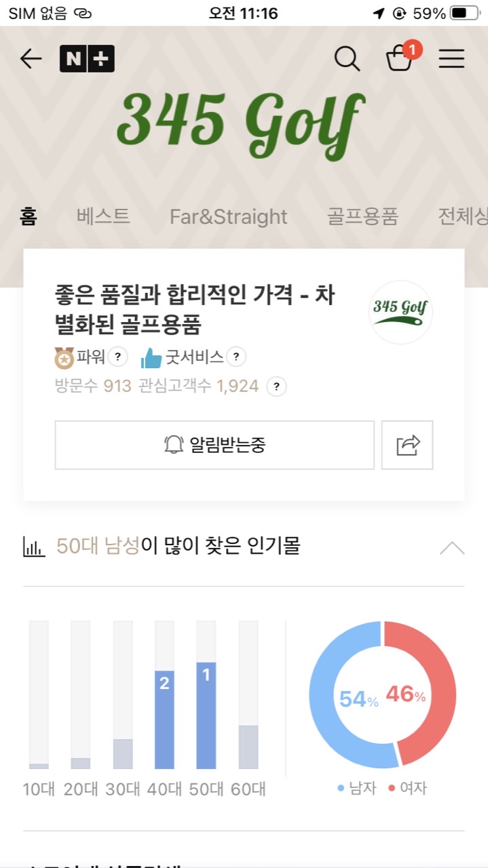Screen dimensions: 488x868
Task: Tap the round 345 Golf store logo
Action: pyautogui.click(x=400, y=312)
